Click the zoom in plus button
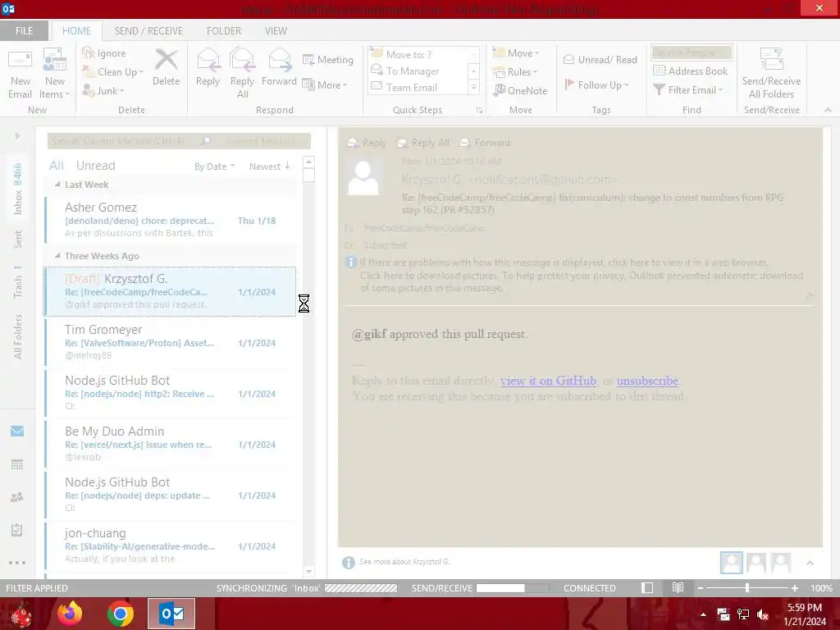Viewport: 840px width, 630px height. pos(794,588)
